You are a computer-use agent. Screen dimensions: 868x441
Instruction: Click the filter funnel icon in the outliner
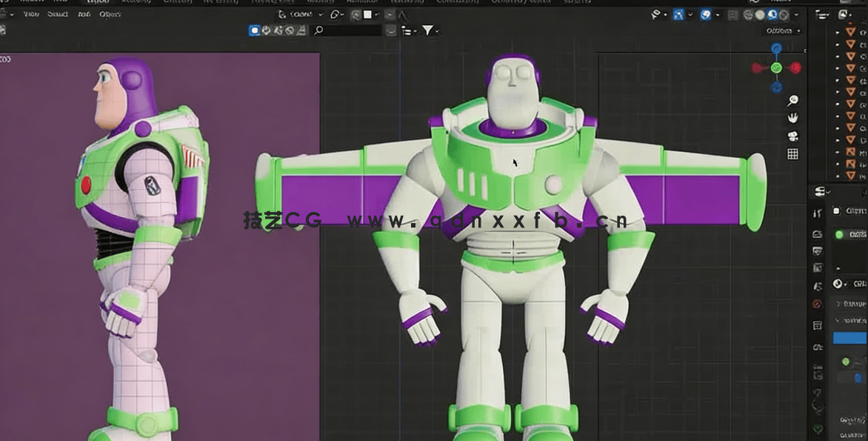428,30
